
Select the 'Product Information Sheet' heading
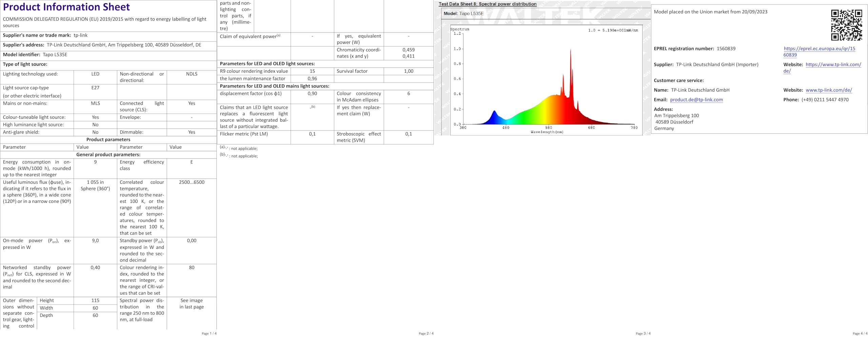click(x=66, y=7)
